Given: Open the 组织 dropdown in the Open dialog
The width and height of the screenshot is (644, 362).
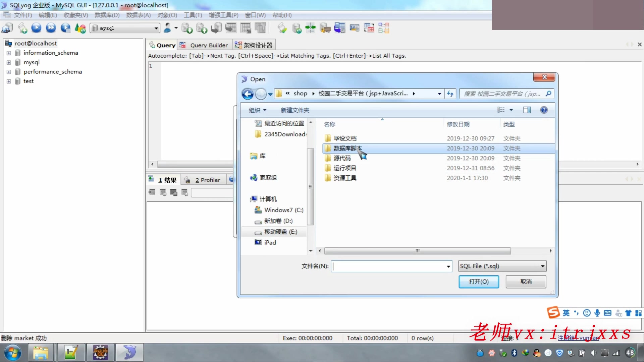Looking at the screenshot, I should pyautogui.click(x=257, y=110).
